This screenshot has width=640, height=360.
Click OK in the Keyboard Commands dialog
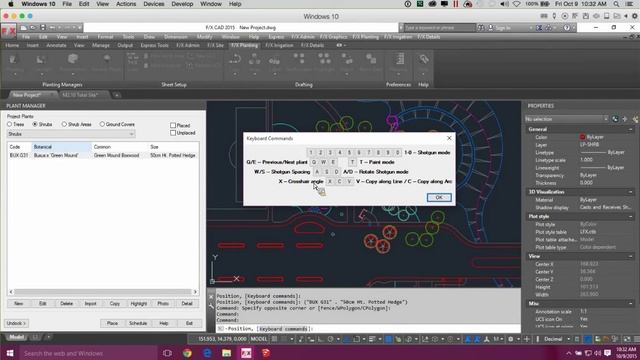pyautogui.click(x=439, y=198)
